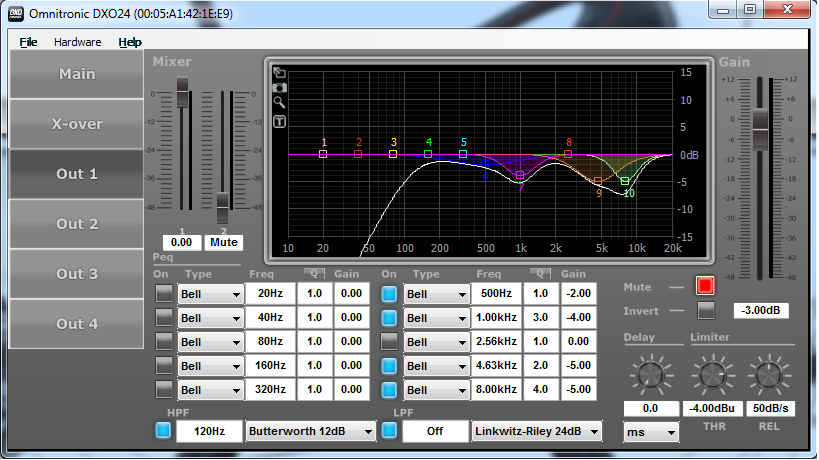Click the -3.00dB gain value field

click(x=761, y=310)
